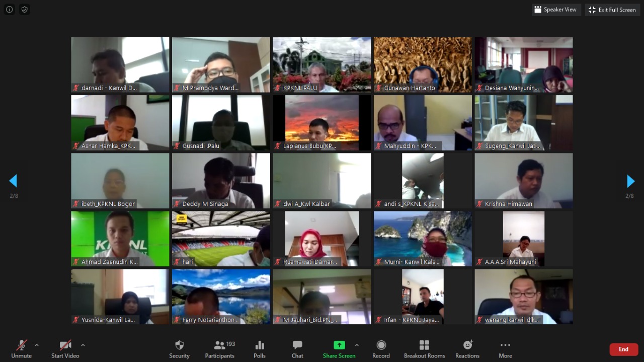
Task: Select KPKNL PALU video tile
Action: pos(322,65)
